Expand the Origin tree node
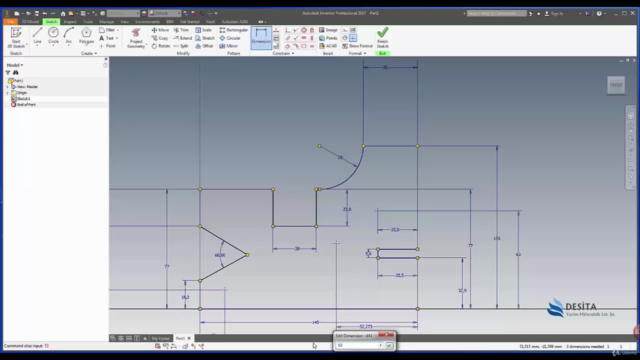Image resolution: width=640 pixels, height=360 pixels. tap(7, 93)
